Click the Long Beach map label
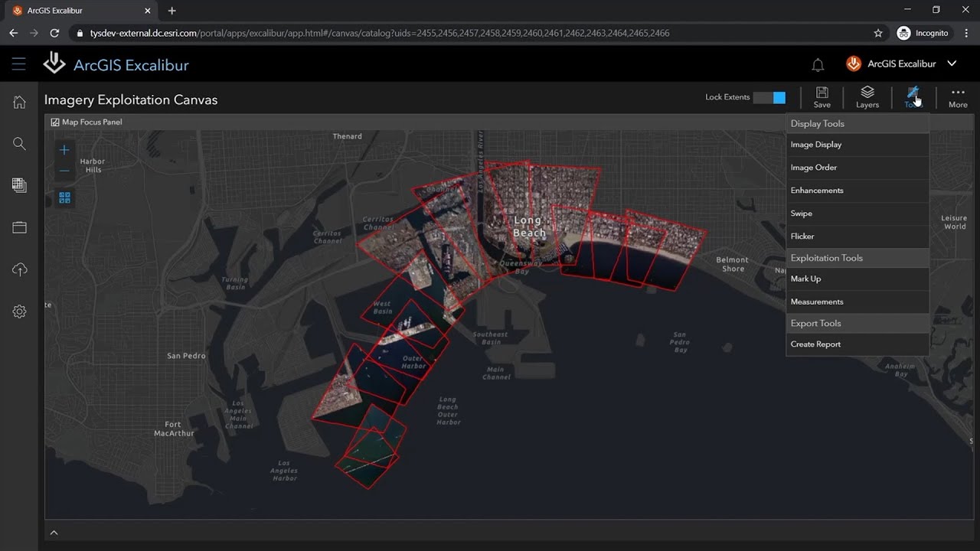This screenshot has width=980, height=551. 528,227
